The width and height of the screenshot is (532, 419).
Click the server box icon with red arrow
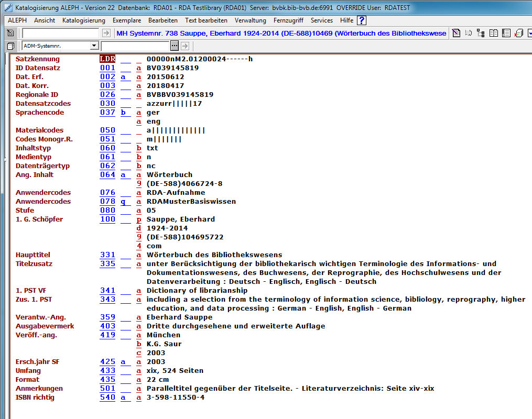coord(518,33)
